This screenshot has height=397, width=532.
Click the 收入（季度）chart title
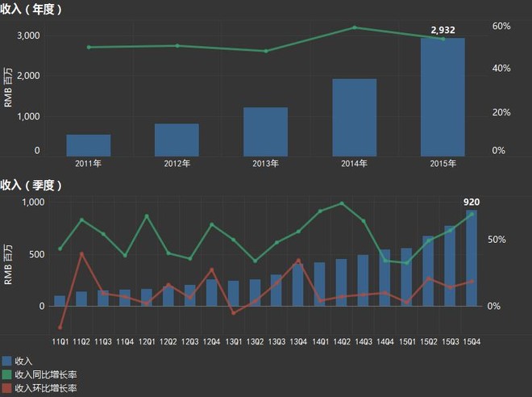pyautogui.click(x=31, y=185)
